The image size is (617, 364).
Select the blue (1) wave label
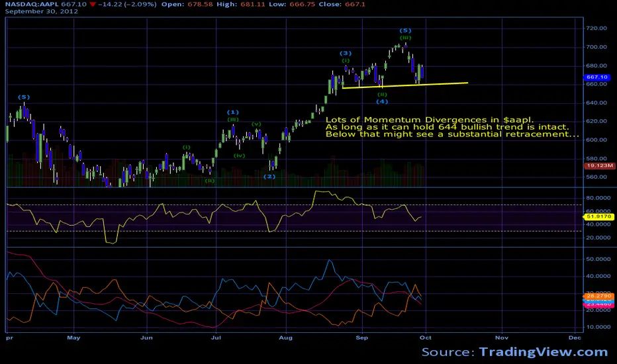(233, 113)
